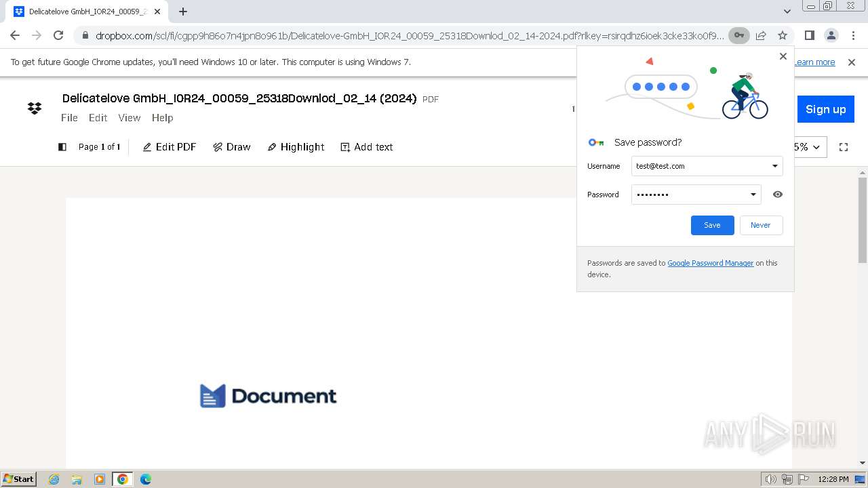Open Action Center flag tray icon
This screenshot has width=868, height=488.
[803, 479]
